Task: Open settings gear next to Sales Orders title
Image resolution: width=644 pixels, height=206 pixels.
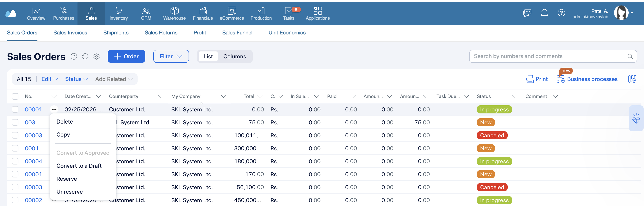Action: point(97,56)
